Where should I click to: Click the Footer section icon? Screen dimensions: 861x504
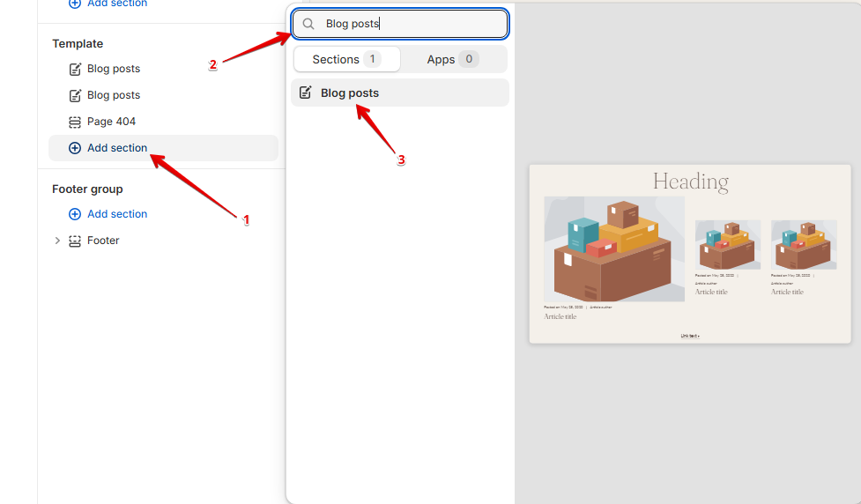click(75, 241)
